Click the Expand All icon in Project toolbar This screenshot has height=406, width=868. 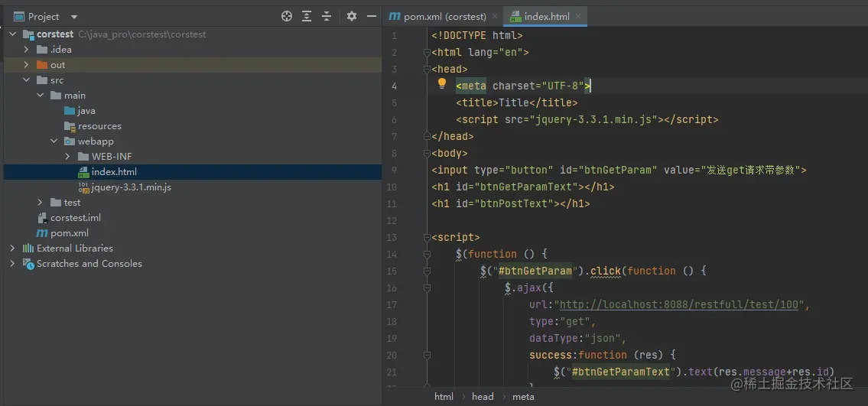click(x=307, y=17)
